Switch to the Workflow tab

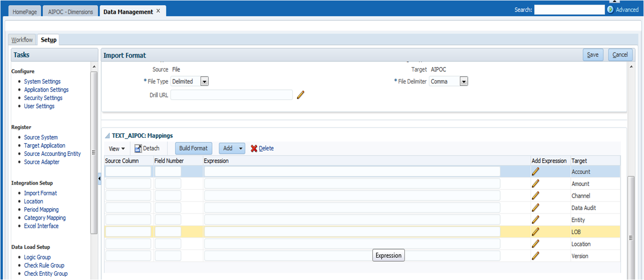tap(22, 40)
